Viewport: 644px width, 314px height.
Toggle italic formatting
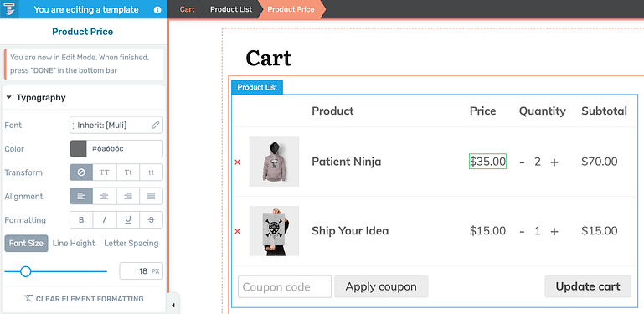105,220
